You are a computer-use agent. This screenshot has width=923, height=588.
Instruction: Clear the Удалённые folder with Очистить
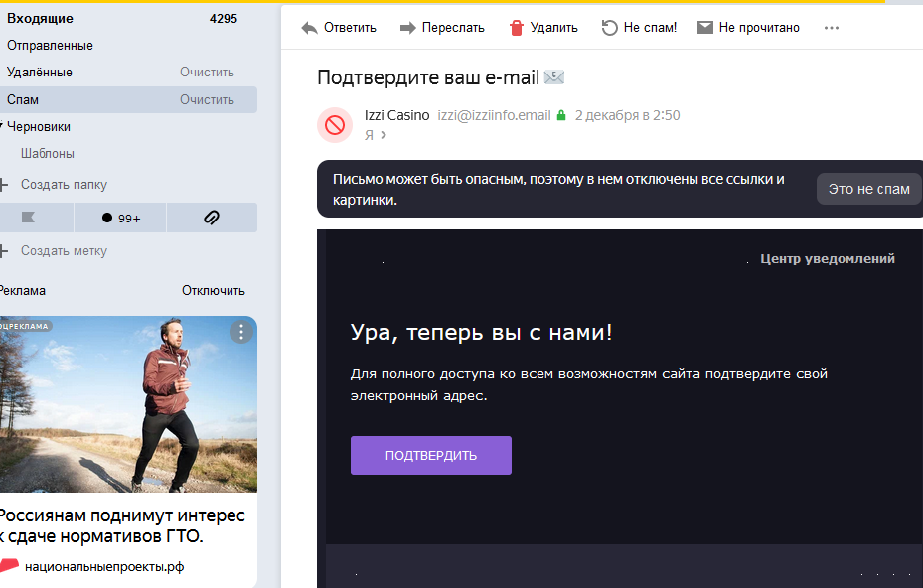[x=208, y=73]
